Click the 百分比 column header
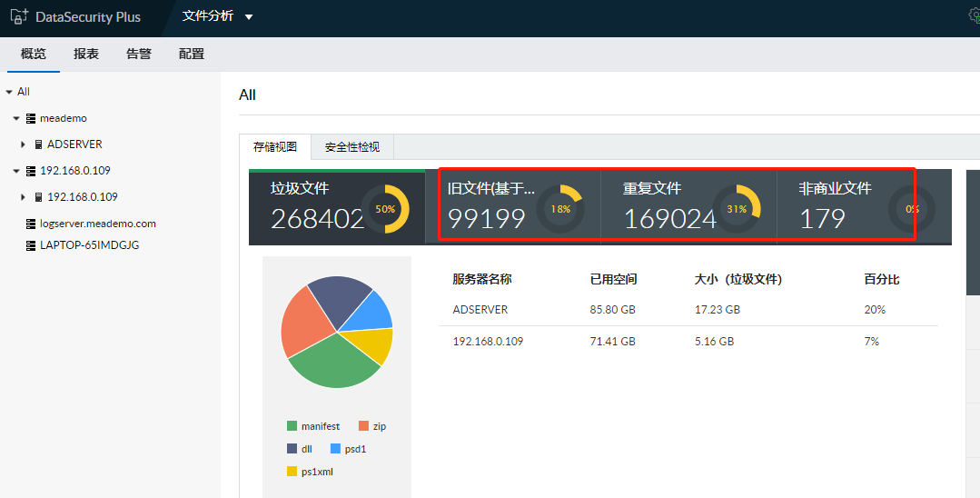The width and height of the screenshot is (980, 498). [882, 280]
